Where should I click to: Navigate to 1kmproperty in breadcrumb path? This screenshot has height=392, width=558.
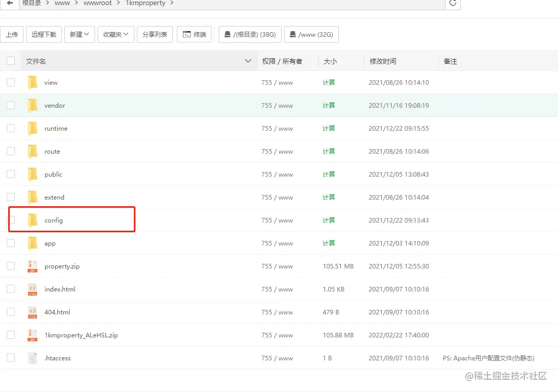pos(146,3)
